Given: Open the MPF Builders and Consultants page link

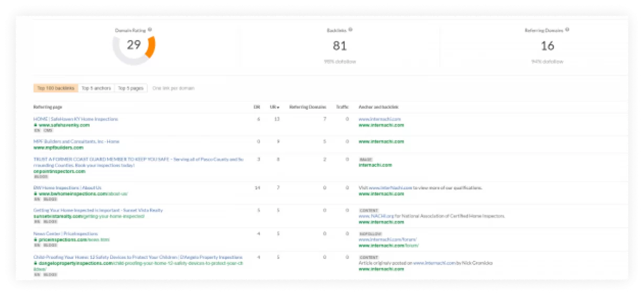Looking at the screenshot, I should coord(77,142).
